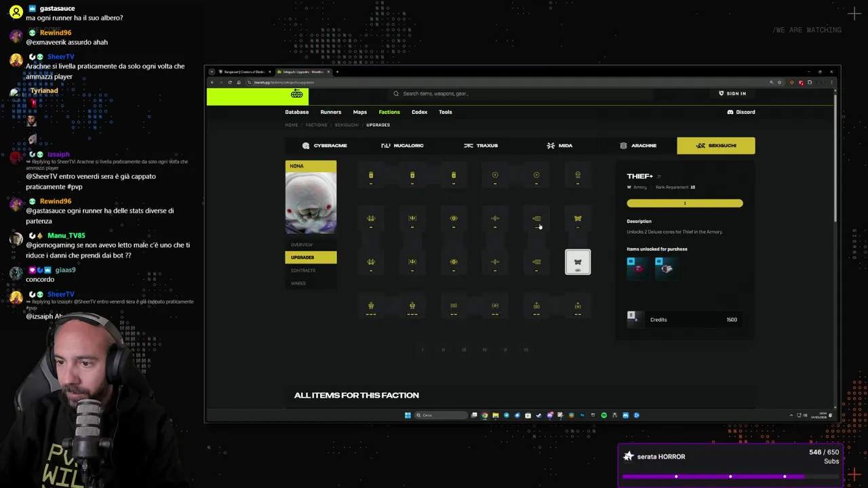This screenshot has width=868, height=488.
Task: Open the Database menu
Action: 296,112
